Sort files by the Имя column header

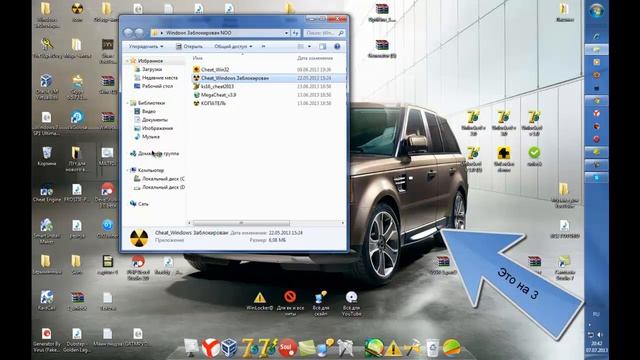coord(198,58)
